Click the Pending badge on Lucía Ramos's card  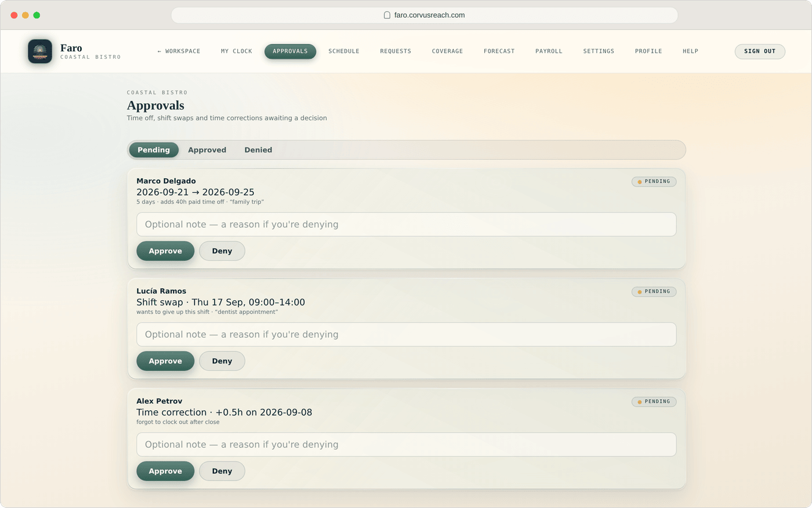pos(654,292)
